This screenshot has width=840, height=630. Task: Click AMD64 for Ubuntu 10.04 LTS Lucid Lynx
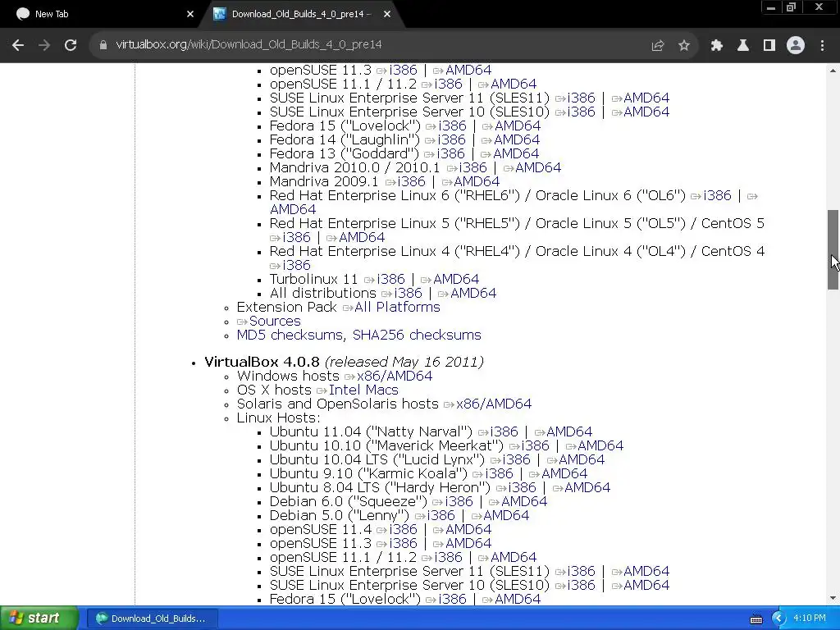pos(582,459)
